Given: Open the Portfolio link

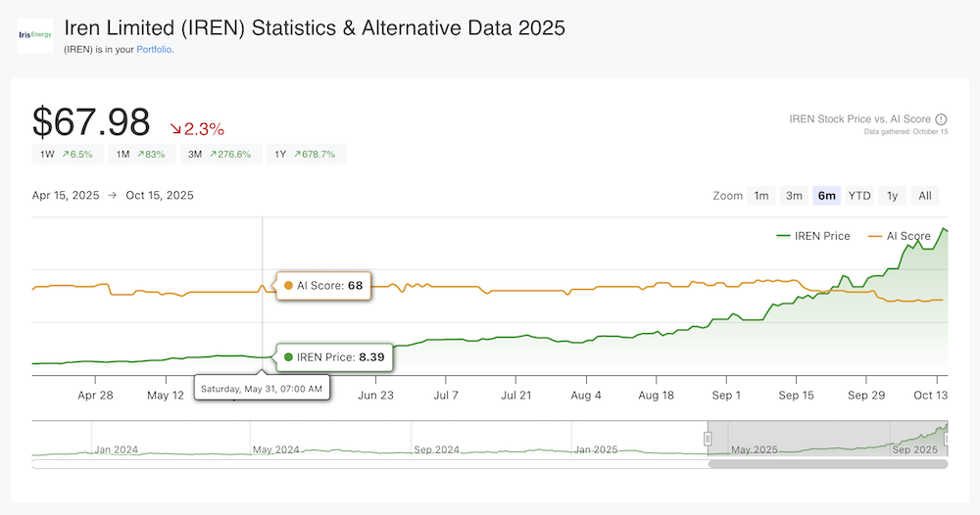Looking at the screenshot, I should pyautogui.click(x=154, y=50).
